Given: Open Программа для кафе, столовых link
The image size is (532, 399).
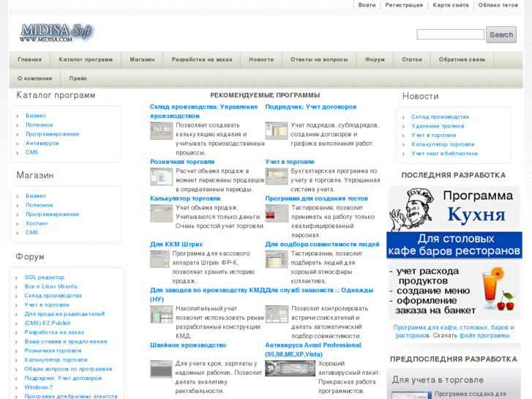Looking at the screenshot, I should click(x=454, y=332).
